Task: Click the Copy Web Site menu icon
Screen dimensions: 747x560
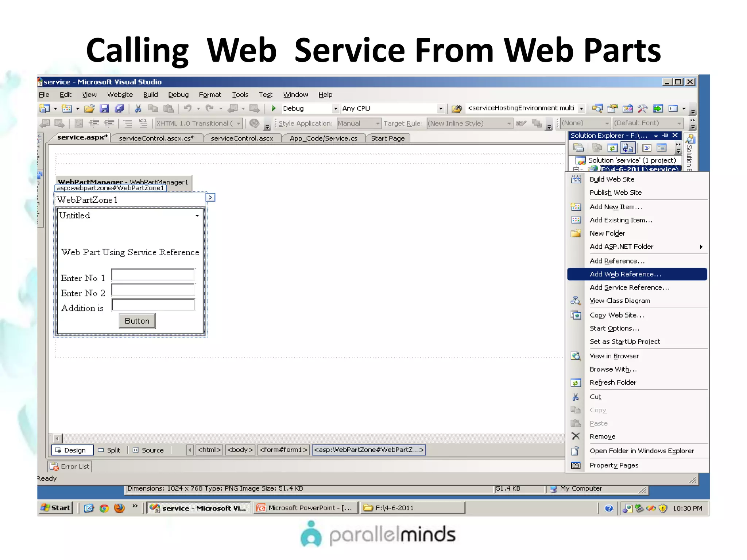Action: pos(576,315)
